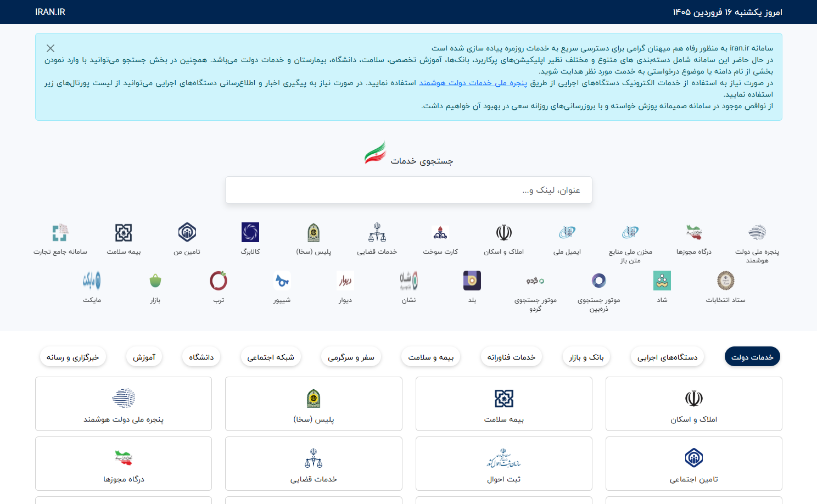Open the مایکت app store icon
This screenshot has height=504, width=817.
pyautogui.click(x=92, y=281)
